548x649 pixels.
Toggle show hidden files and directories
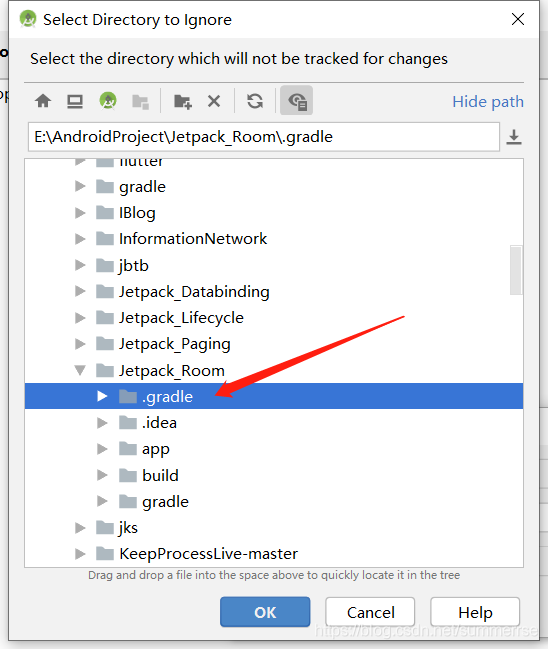[x=297, y=101]
